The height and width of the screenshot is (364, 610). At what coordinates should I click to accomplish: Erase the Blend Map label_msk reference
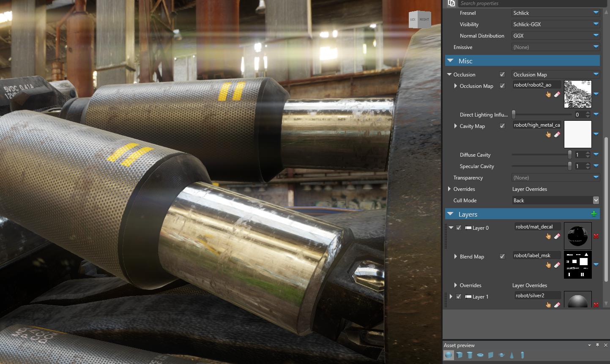click(557, 265)
